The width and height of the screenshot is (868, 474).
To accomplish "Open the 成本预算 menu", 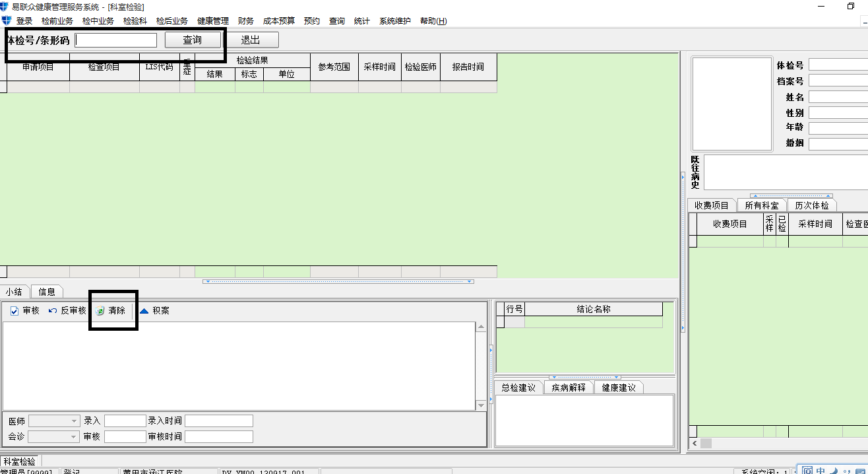I will (x=279, y=21).
